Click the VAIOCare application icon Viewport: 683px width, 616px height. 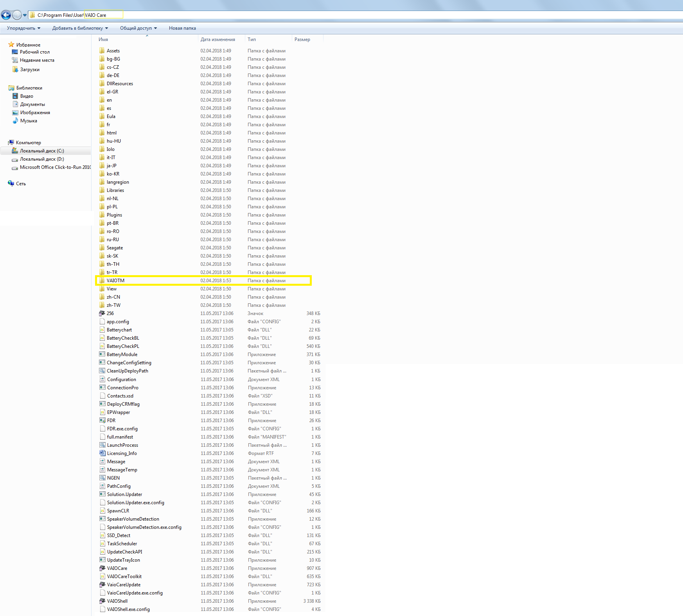click(102, 568)
